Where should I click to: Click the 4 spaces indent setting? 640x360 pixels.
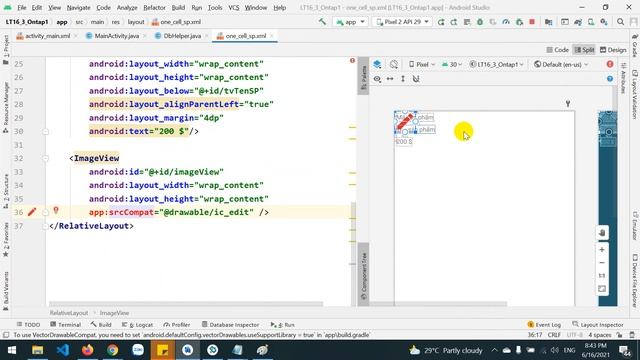pyautogui.click(x=600, y=335)
